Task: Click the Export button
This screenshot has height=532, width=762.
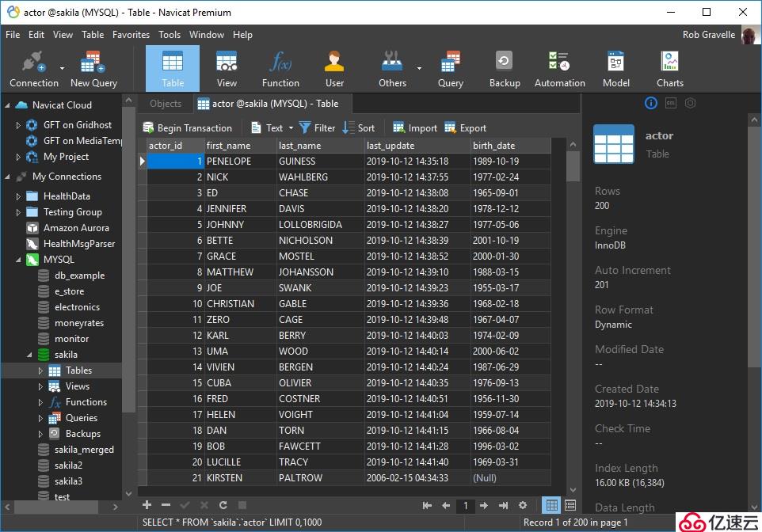Action: [466, 127]
